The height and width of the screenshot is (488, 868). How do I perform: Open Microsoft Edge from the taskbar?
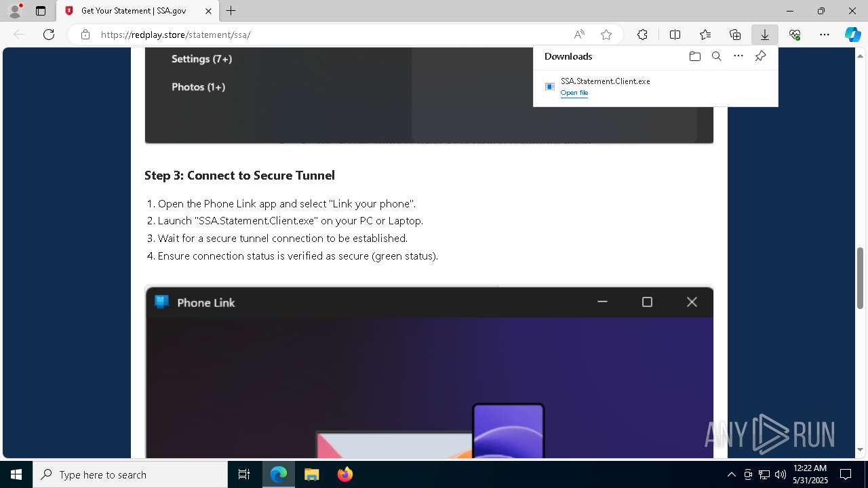point(279,474)
